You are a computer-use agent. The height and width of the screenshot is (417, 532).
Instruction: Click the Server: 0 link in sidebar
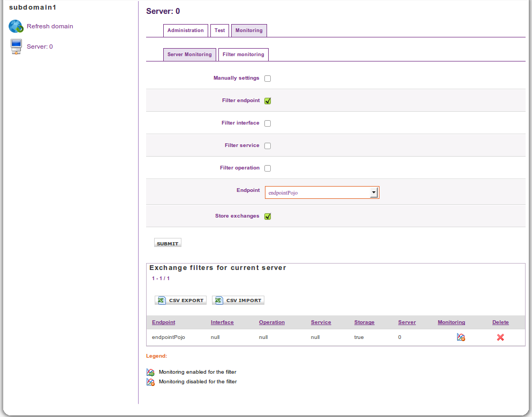40,47
